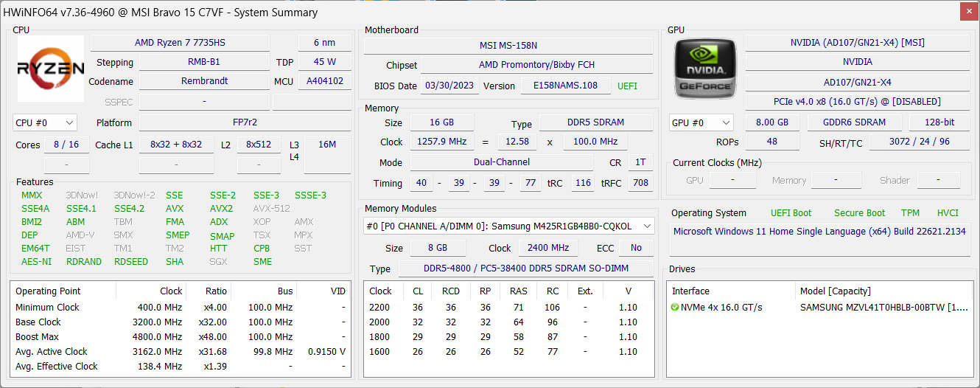This screenshot has height=388, width=980.
Task: Click the HVCI status label
Action: pyautogui.click(x=948, y=213)
